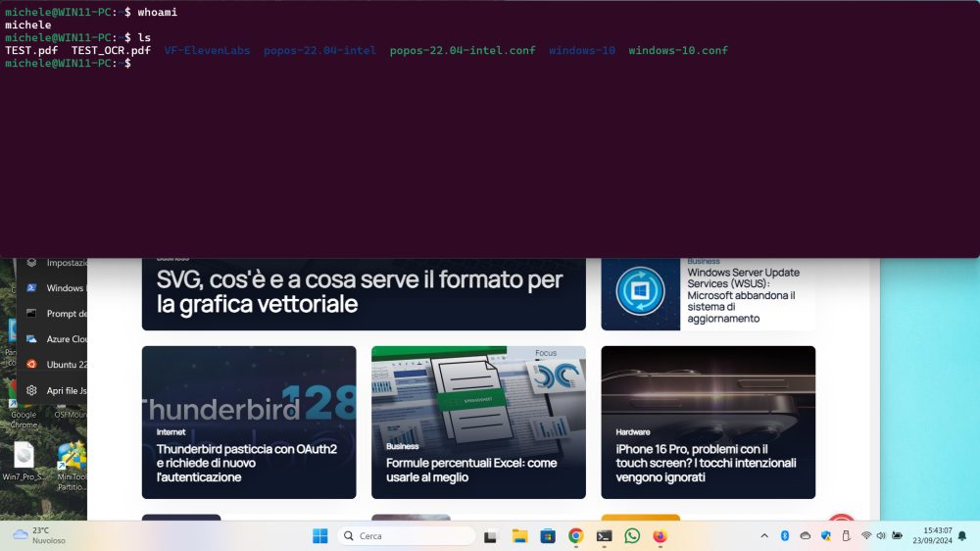Open WhatsApp from the taskbar
This screenshot has width=980, height=551.
point(632,536)
